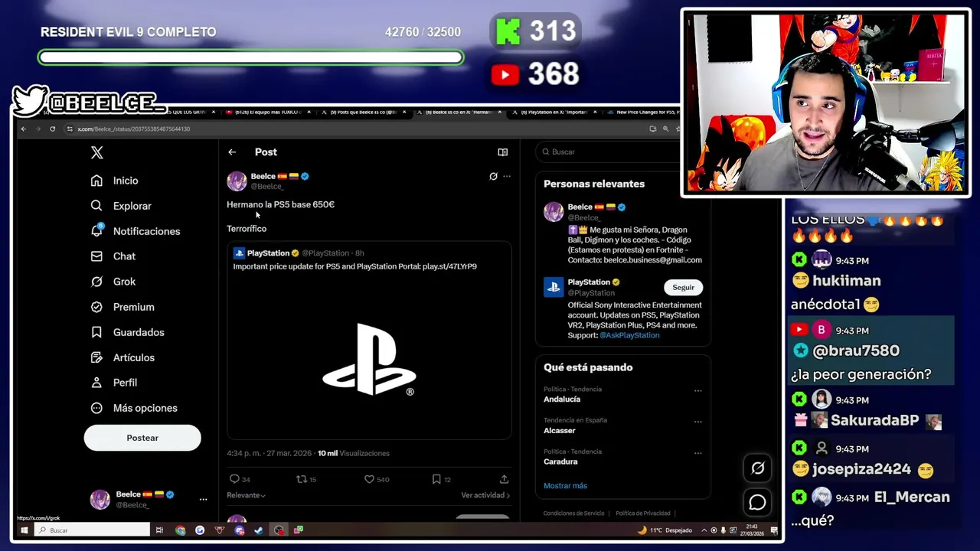Click the browser back arrow

24,129
